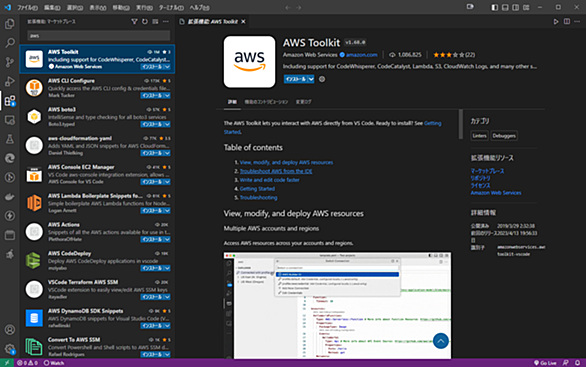Viewport: 586px width, 367px height.
Task: Expand install dropdown for AWS CLI Configure
Action: coord(167,96)
